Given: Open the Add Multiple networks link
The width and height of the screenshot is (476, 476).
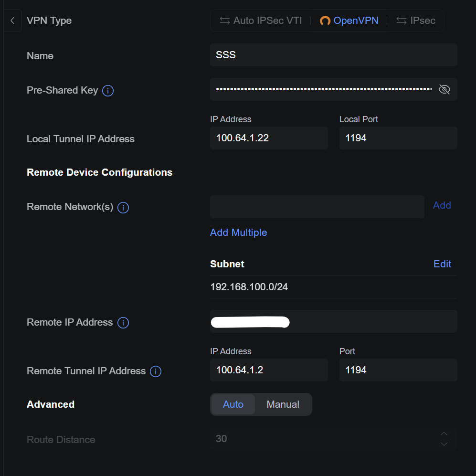Looking at the screenshot, I should coord(238,233).
